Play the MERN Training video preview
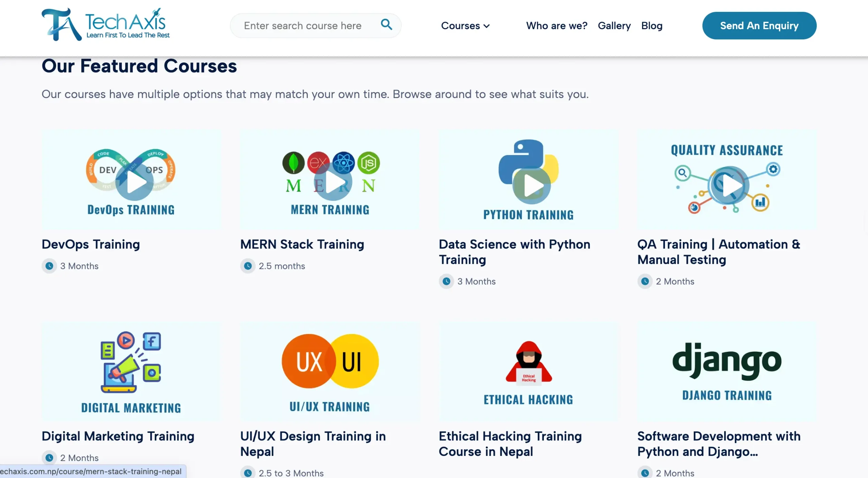This screenshot has width=868, height=478. coord(333,182)
